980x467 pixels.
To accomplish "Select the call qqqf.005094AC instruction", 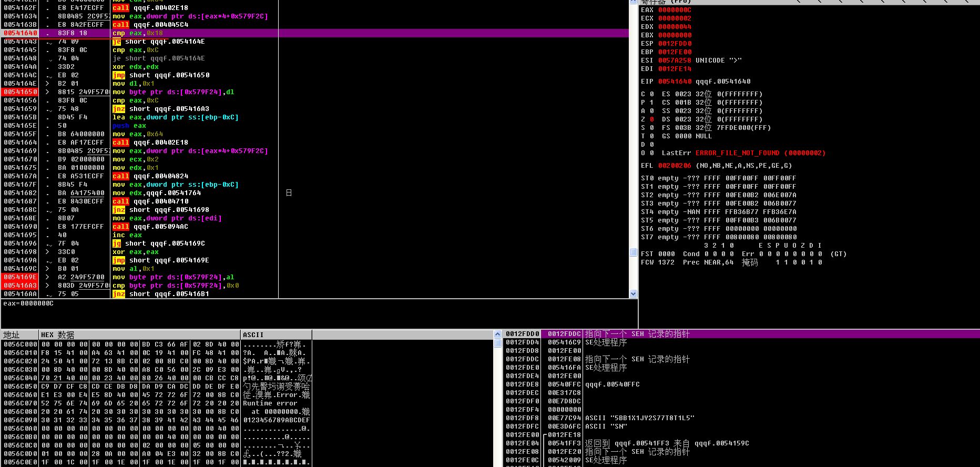I will pyautogui.click(x=150, y=227).
